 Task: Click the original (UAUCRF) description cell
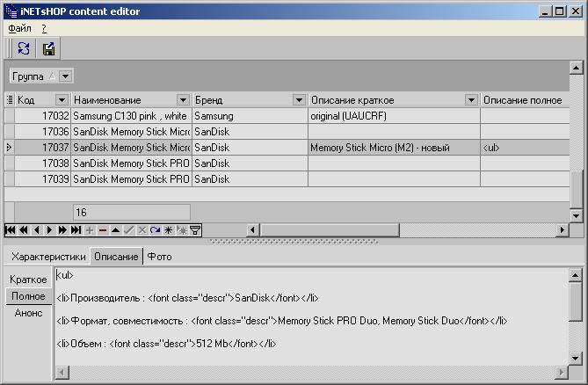[x=394, y=116]
